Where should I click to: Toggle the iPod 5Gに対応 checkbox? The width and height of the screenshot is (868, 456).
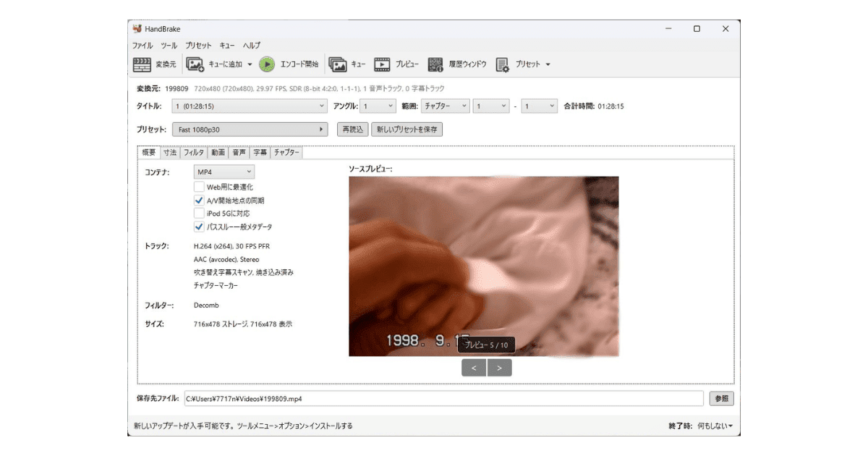(199, 214)
